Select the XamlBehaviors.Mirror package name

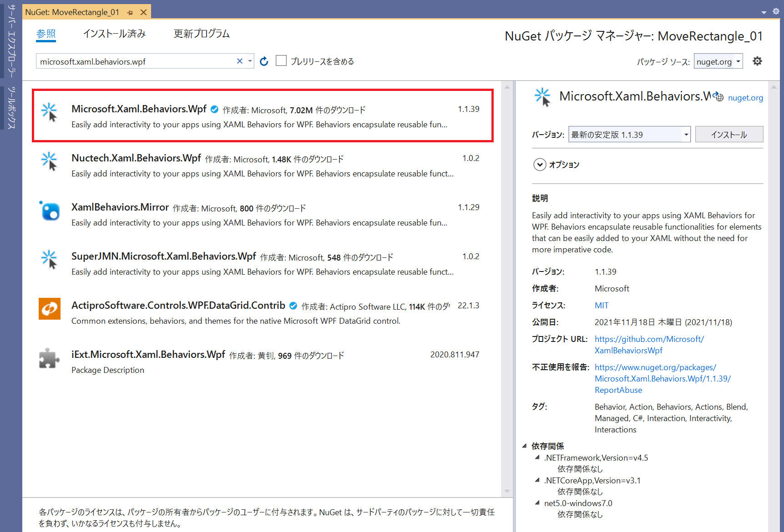120,207
